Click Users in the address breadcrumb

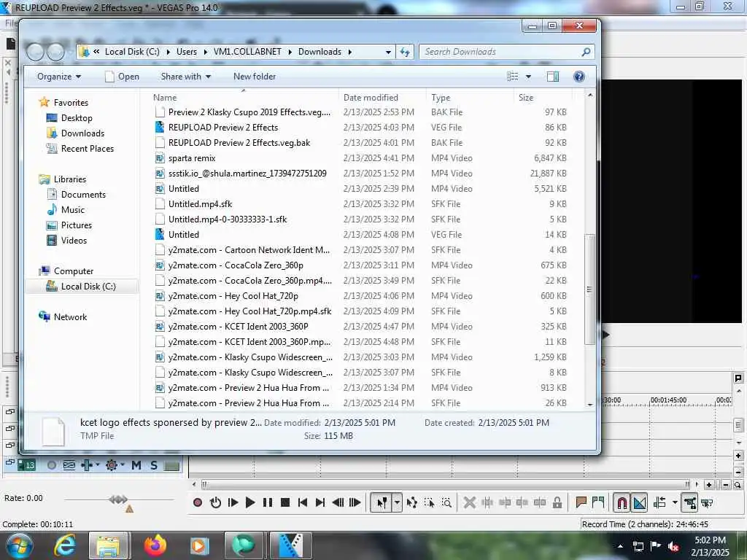pyautogui.click(x=186, y=52)
